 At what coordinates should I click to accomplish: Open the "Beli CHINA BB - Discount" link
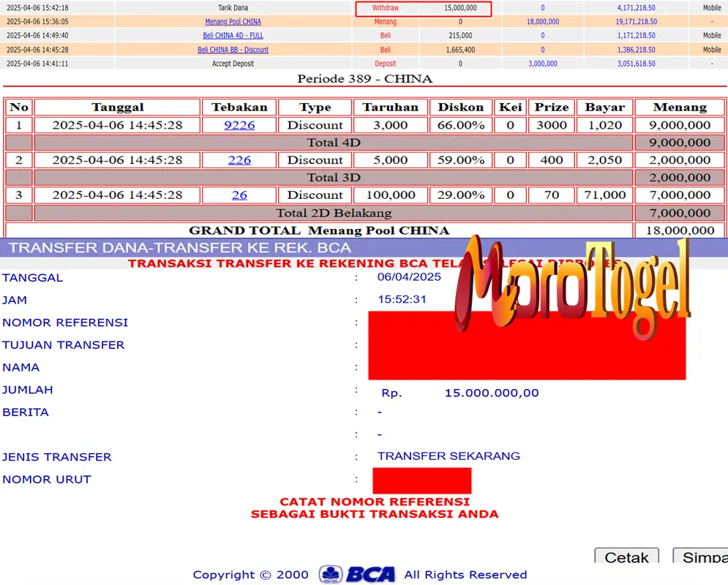pyautogui.click(x=233, y=49)
